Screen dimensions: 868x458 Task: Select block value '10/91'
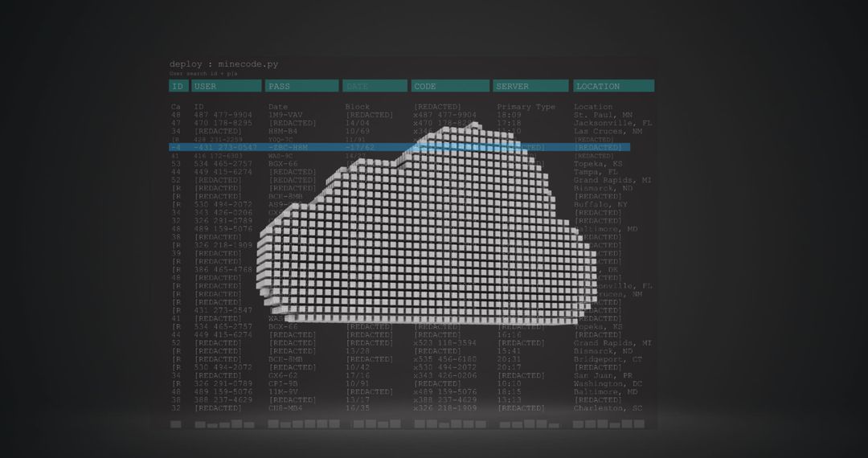coord(357,384)
